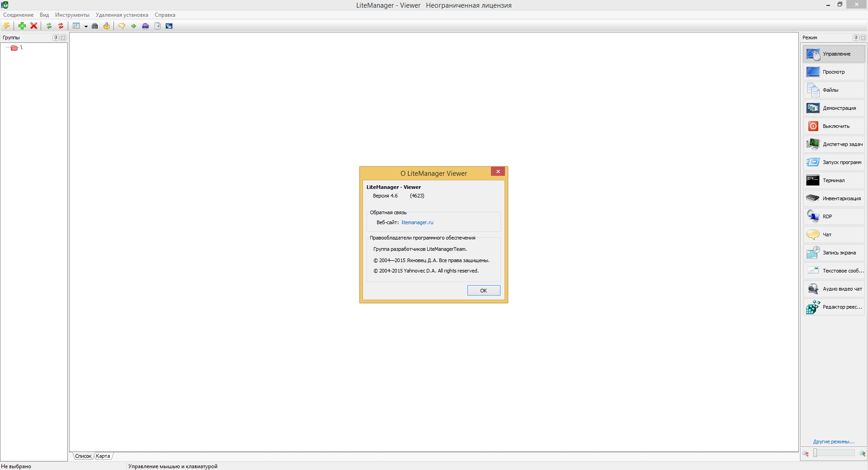Pin the Режим panel
This screenshot has height=470, width=868.
856,38
